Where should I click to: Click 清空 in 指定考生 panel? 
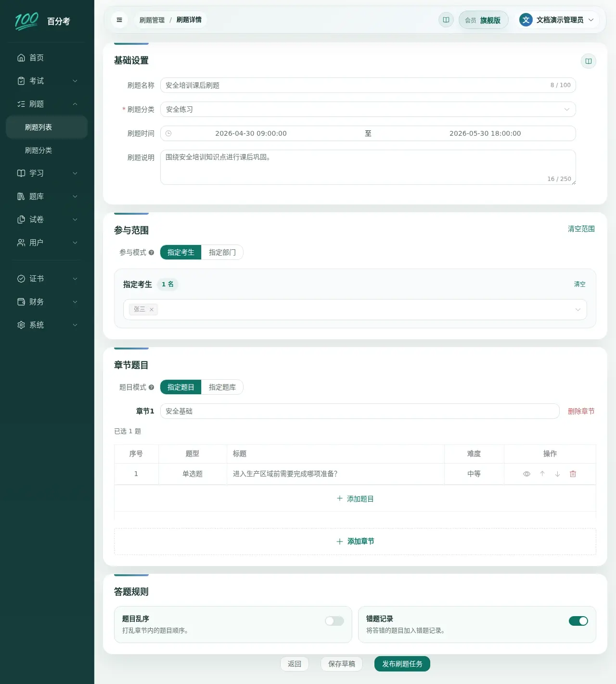(x=580, y=284)
